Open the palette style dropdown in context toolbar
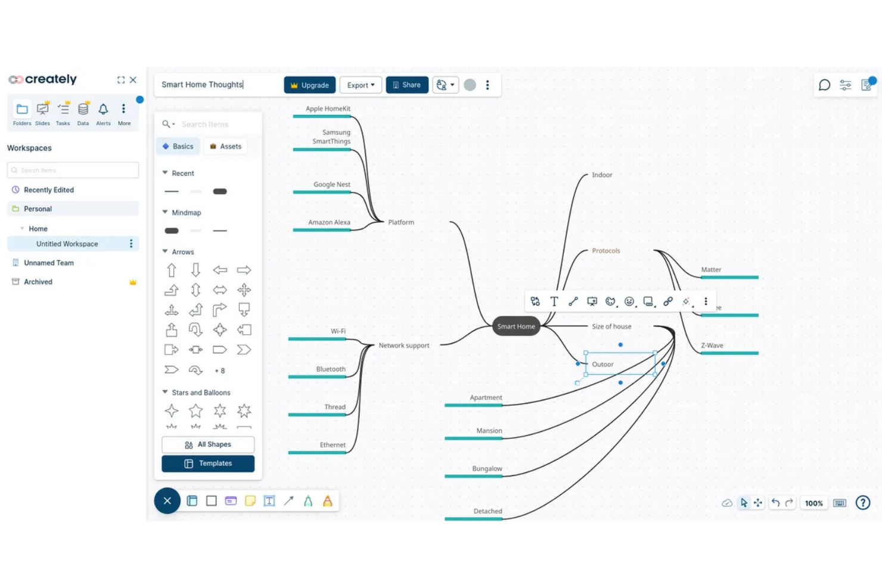 tap(611, 301)
